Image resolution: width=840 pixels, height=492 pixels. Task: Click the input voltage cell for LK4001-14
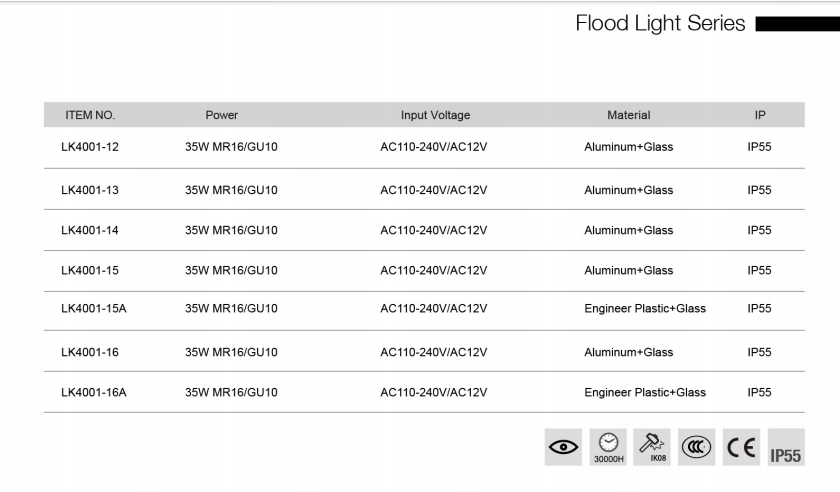[x=433, y=231]
